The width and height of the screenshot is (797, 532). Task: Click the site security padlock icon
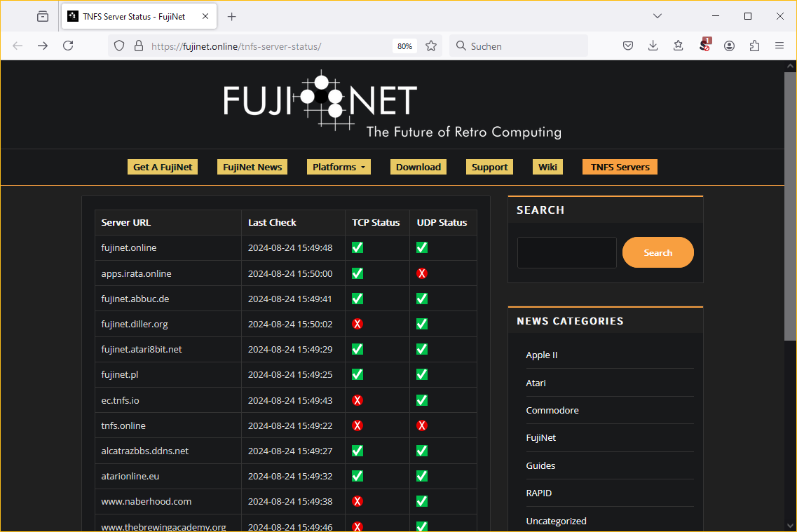tap(139, 46)
